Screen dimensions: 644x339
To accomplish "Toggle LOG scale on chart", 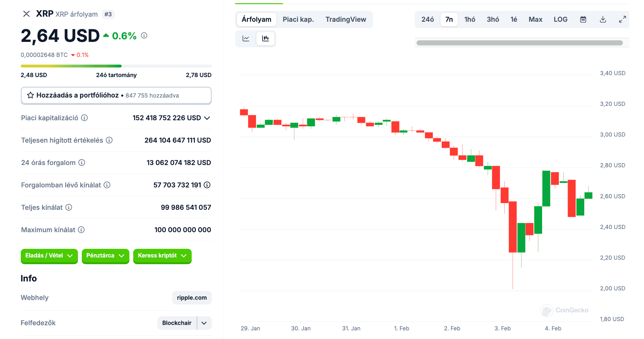I will pyautogui.click(x=560, y=20).
